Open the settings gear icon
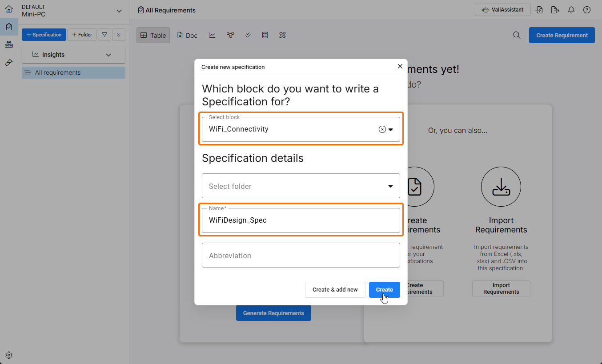This screenshot has height=364, width=602. [x=9, y=355]
